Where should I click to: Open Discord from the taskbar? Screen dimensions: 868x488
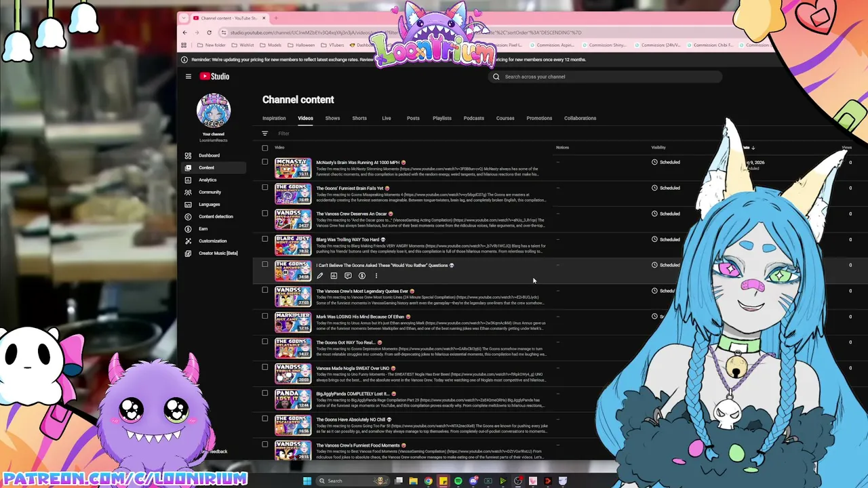point(473,481)
